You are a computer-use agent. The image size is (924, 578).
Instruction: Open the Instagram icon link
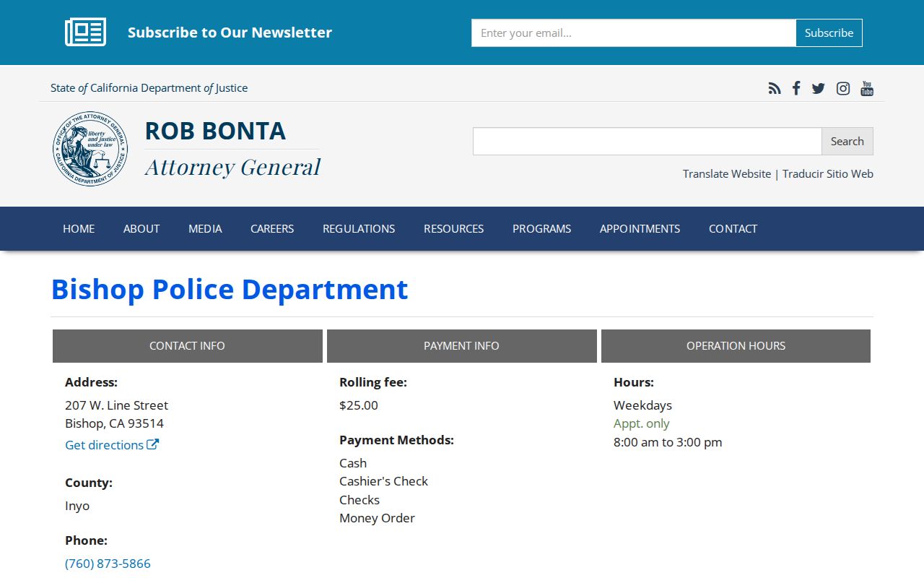843,88
